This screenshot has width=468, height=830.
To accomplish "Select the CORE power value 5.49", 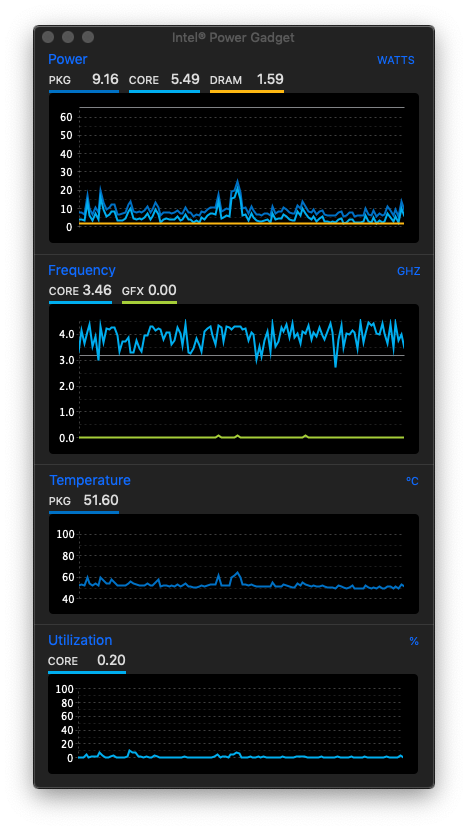I will click(x=185, y=79).
